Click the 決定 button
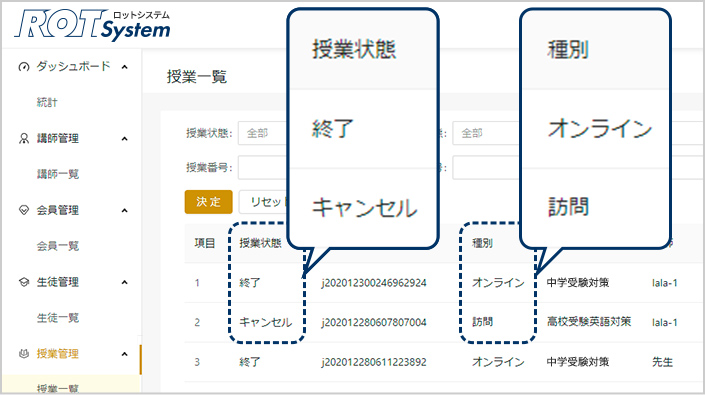Screen dimensions: 705x395 [x=209, y=202]
